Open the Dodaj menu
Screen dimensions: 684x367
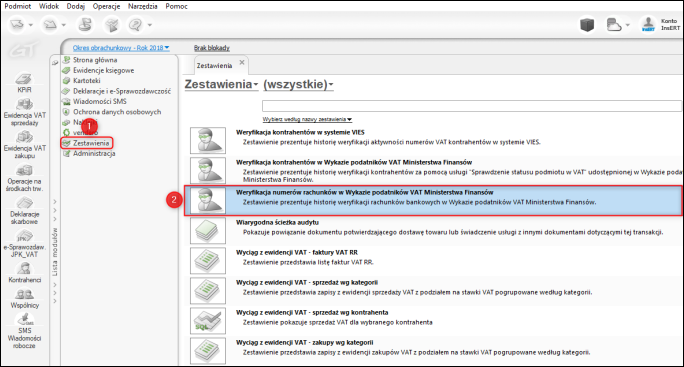pyautogui.click(x=75, y=6)
